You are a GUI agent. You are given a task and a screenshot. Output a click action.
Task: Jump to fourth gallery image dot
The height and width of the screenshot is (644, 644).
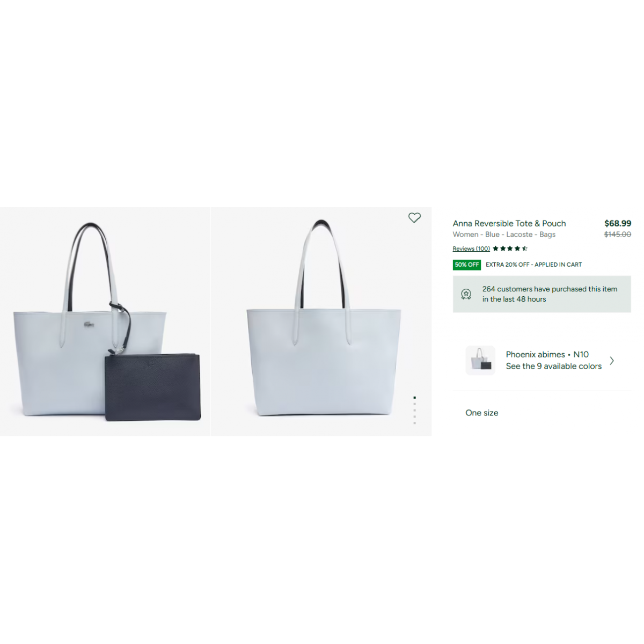click(414, 417)
